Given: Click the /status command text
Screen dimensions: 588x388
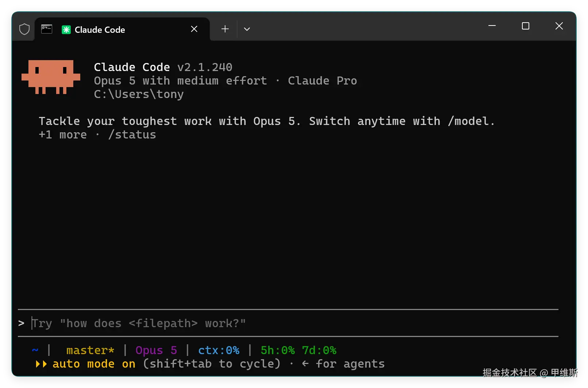Looking at the screenshot, I should [132, 135].
